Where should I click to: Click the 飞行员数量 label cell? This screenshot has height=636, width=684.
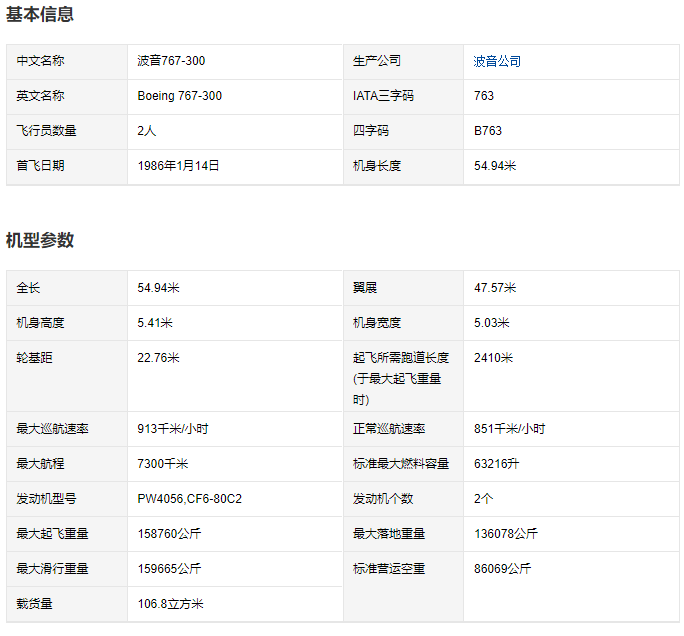pos(67,132)
